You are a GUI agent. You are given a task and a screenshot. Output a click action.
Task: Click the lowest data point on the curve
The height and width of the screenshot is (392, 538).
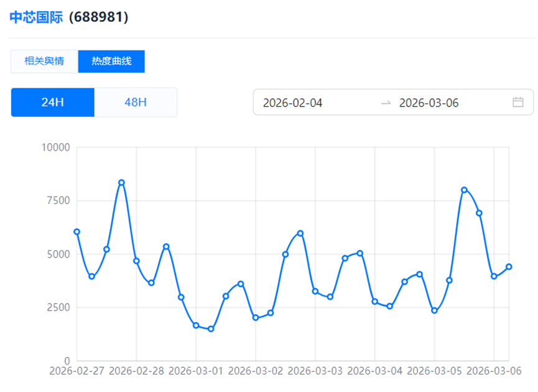pyautogui.click(x=211, y=329)
